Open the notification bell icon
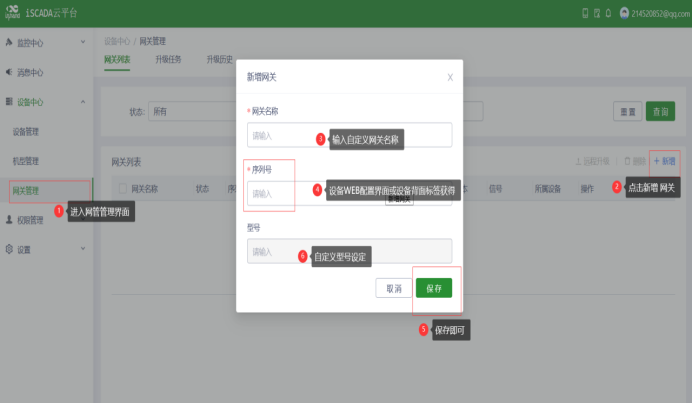This screenshot has width=692, height=403. [x=607, y=13]
